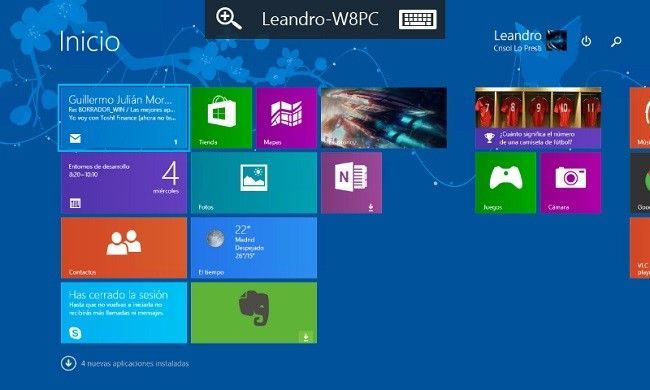Show the on-screen keyboard from remote bar

click(x=418, y=19)
